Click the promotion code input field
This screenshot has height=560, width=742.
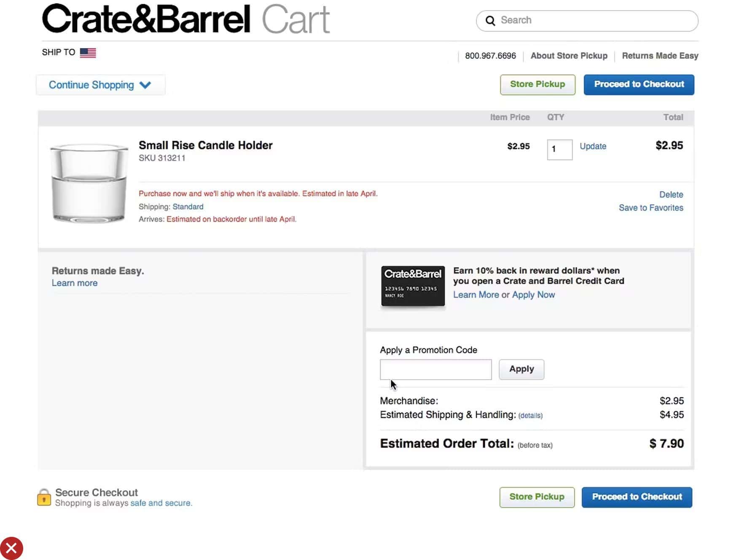click(436, 369)
